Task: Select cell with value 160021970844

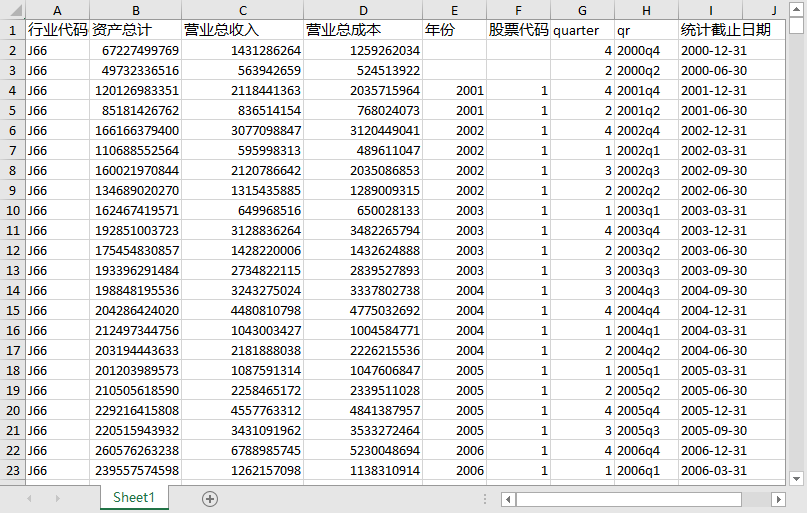Action: [136, 170]
